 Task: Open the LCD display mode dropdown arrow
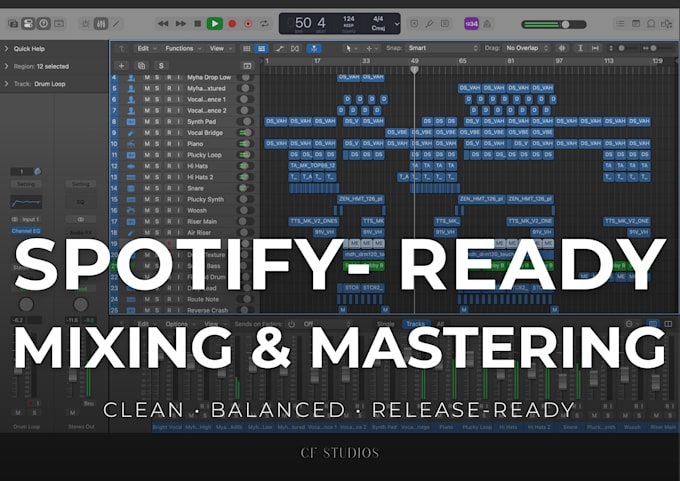pos(396,24)
